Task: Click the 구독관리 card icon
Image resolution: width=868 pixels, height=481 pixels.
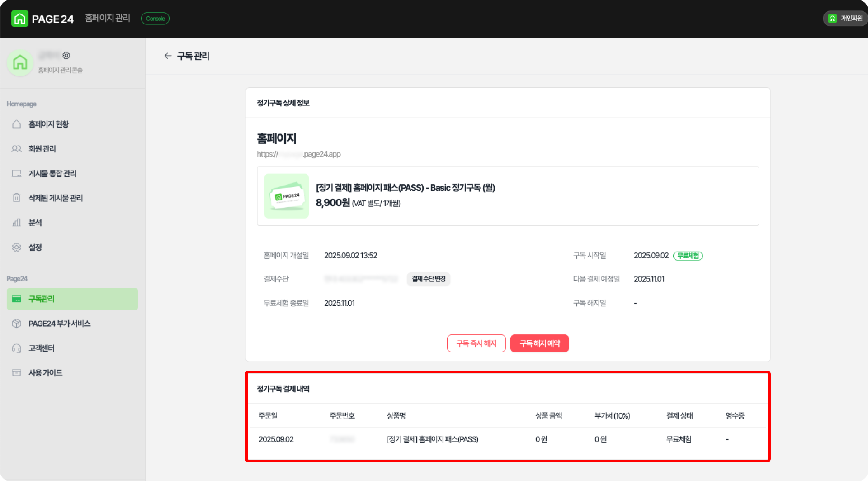Action: 17,299
